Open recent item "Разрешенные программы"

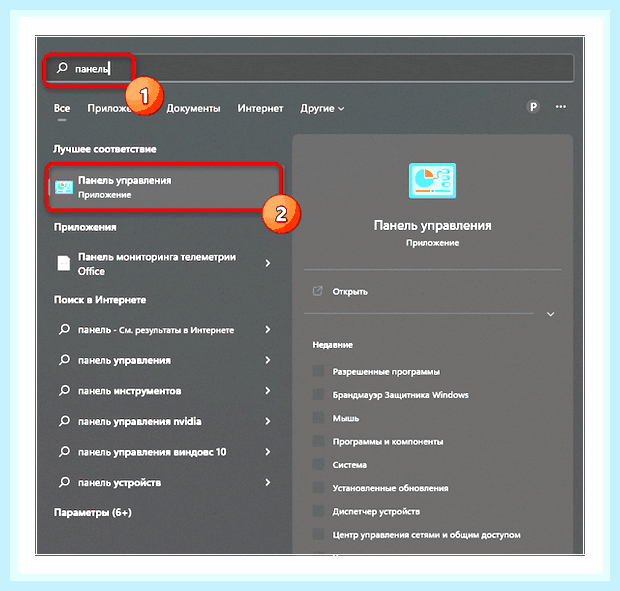(386, 372)
